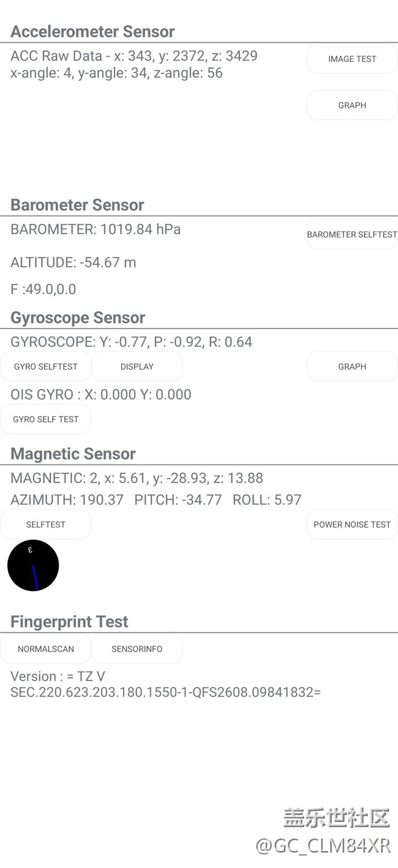Viewport: 398px width, 868px height.
Task: Tap the ALTITUDE value line
Action: [73, 262]
